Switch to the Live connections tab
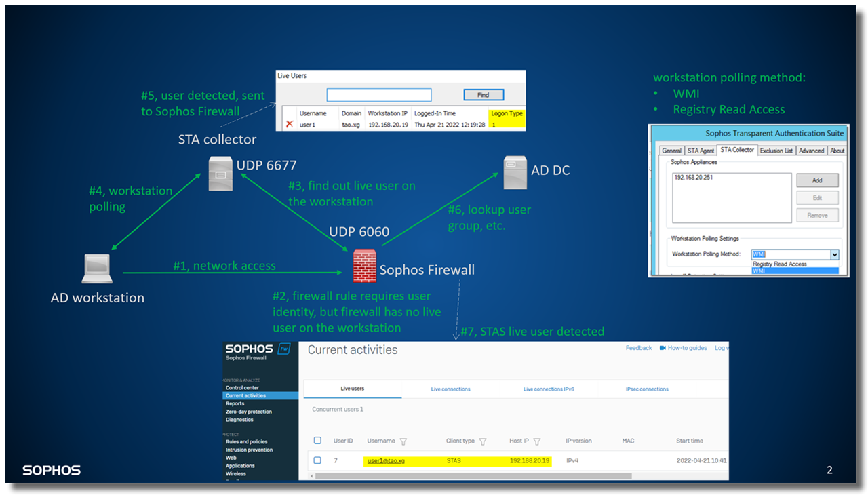 (450, 389)
